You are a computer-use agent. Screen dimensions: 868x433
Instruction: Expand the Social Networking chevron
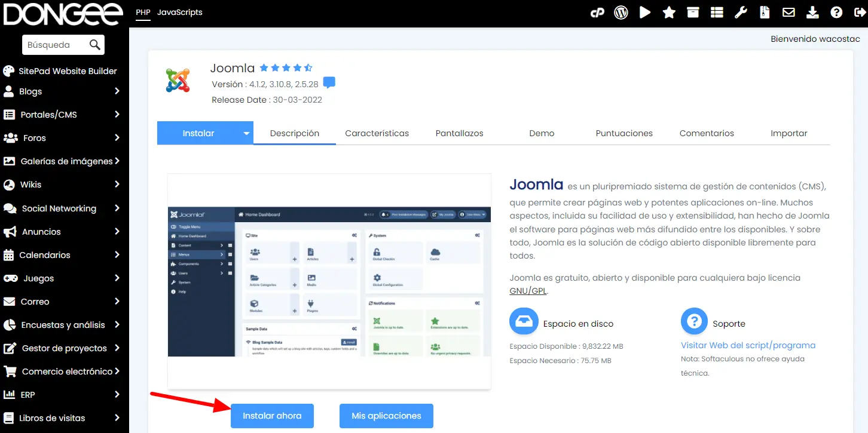[117, 208]
